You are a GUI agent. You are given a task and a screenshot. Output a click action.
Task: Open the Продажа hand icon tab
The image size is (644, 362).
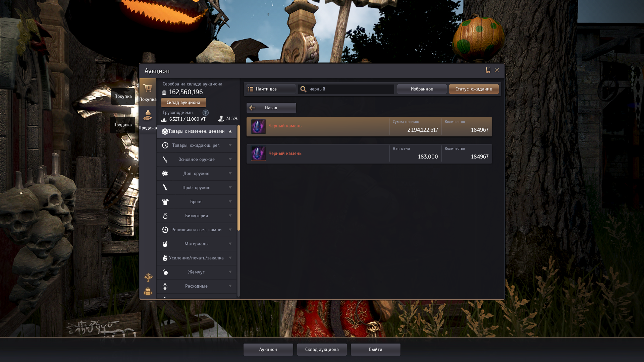[148, 116]
